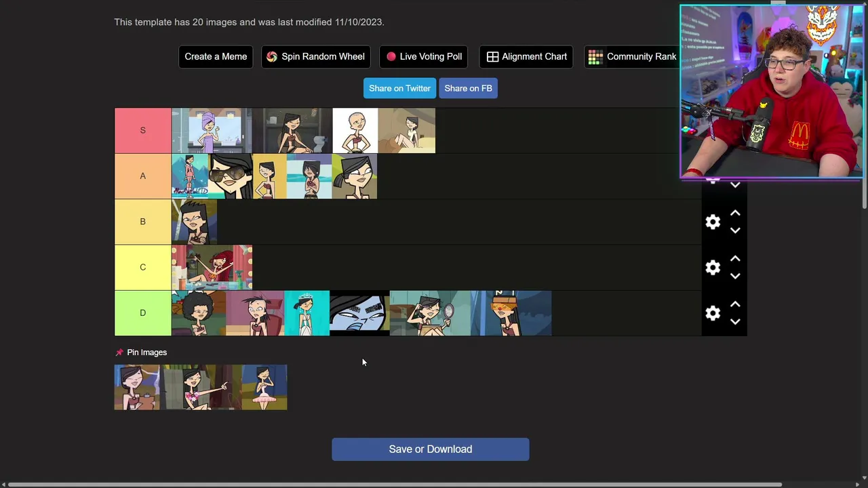This screenshot has height=488, width=868.
Task: Pick the sitting-on-sand image in tier S
Action: pyautogui.click(x=407, y=130)
